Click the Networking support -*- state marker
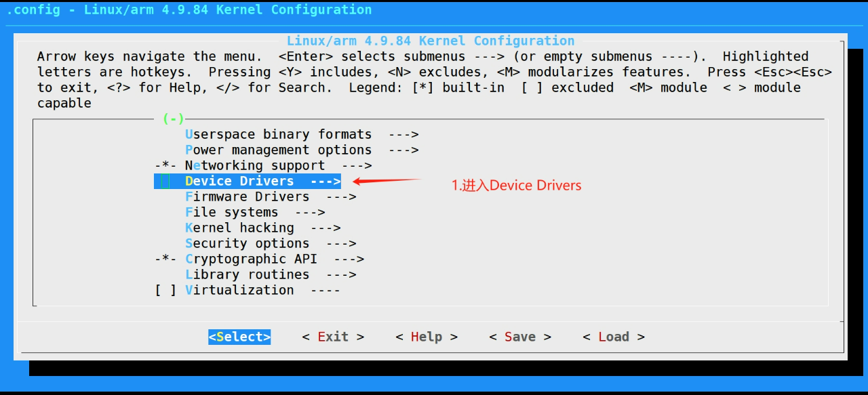868x395 pixels. tap(165, 166)
